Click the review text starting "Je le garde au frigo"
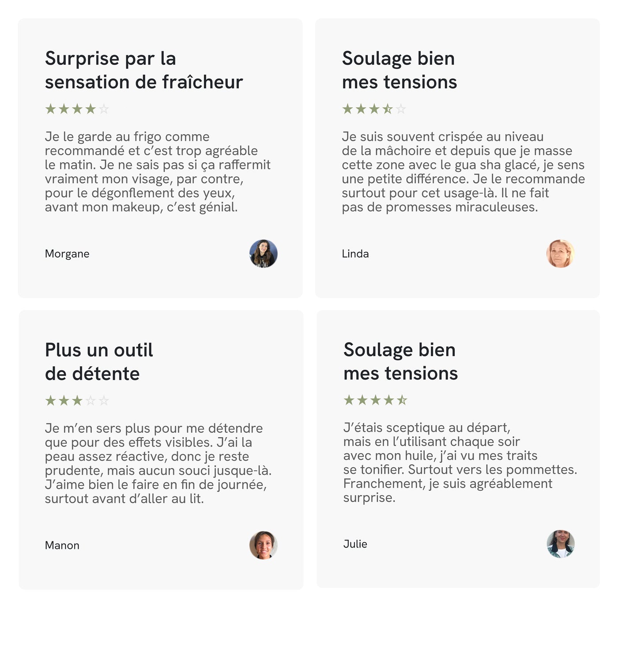618x672 pixels. (x=158, y=172)
